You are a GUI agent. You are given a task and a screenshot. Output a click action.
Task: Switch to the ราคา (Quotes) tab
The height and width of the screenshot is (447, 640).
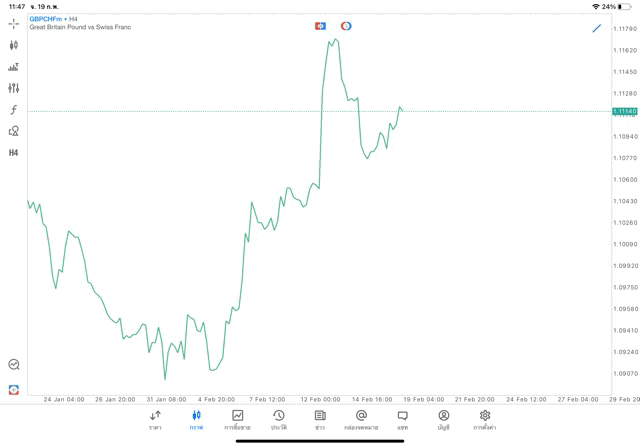click(x=155, y=420)
